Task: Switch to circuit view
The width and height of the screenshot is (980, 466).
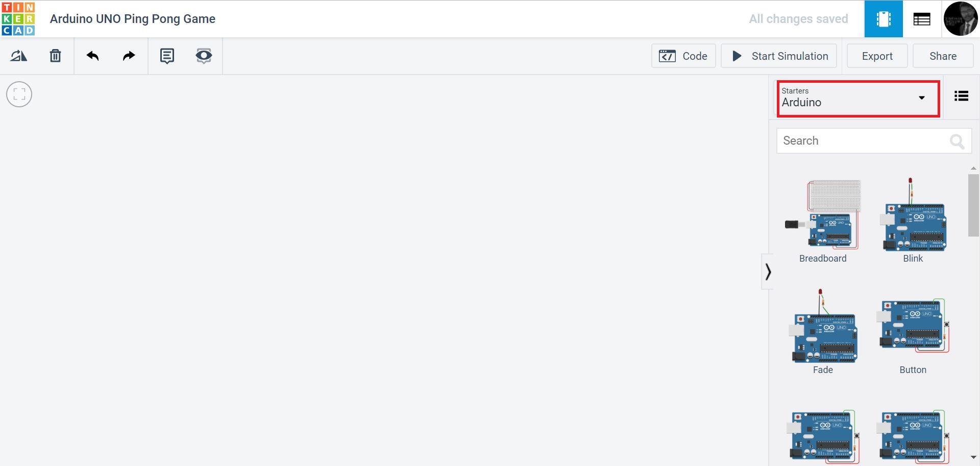Action: click(883, 19)
